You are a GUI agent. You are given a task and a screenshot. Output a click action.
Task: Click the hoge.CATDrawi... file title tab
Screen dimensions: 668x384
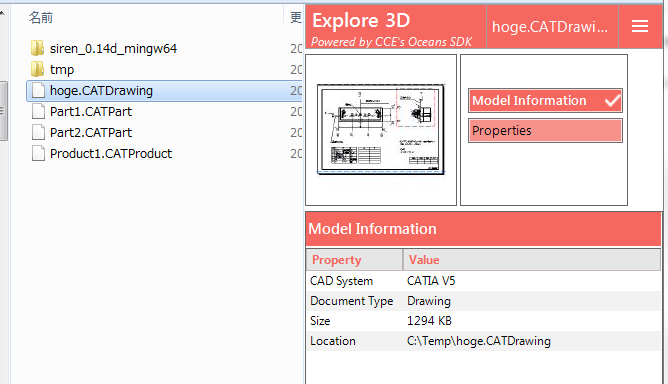(552, 26)
